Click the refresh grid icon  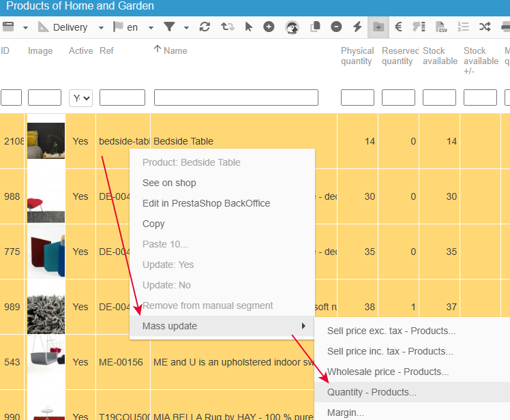(205, 27)
